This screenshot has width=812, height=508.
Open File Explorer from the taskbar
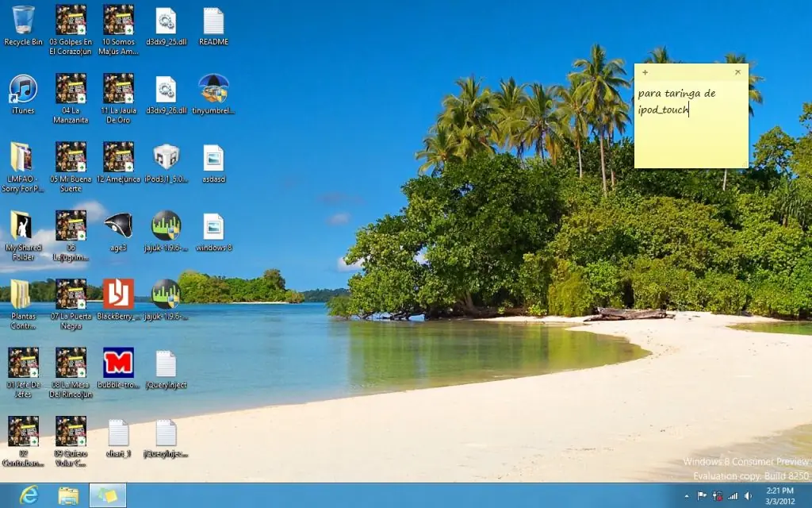pyautogui.click(x=69, y=495)
